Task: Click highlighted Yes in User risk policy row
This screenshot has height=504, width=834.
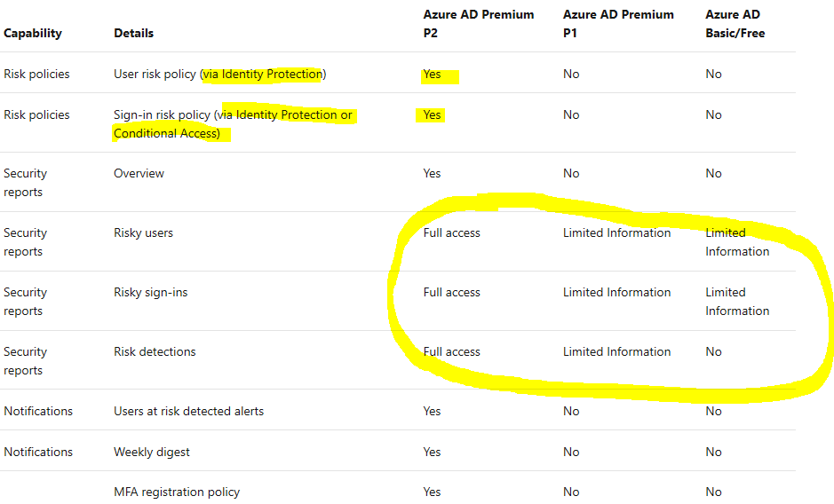Action: tap(433, 75)
